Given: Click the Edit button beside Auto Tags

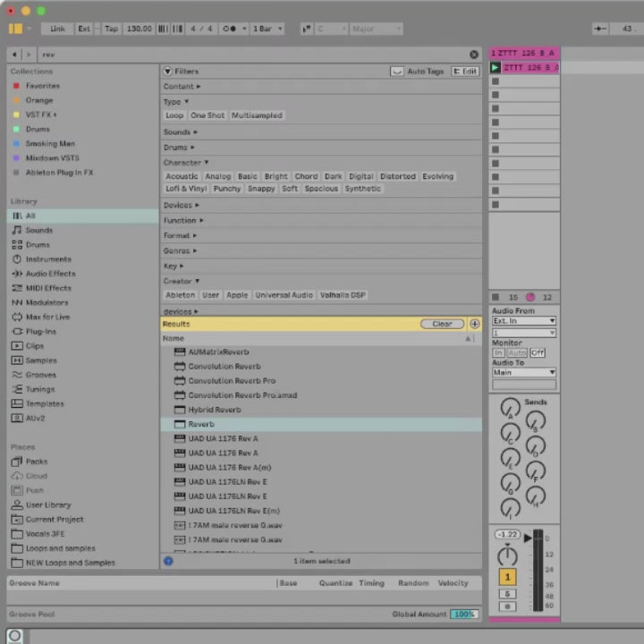Looking at the screenshot, I should tap(465, 71).
